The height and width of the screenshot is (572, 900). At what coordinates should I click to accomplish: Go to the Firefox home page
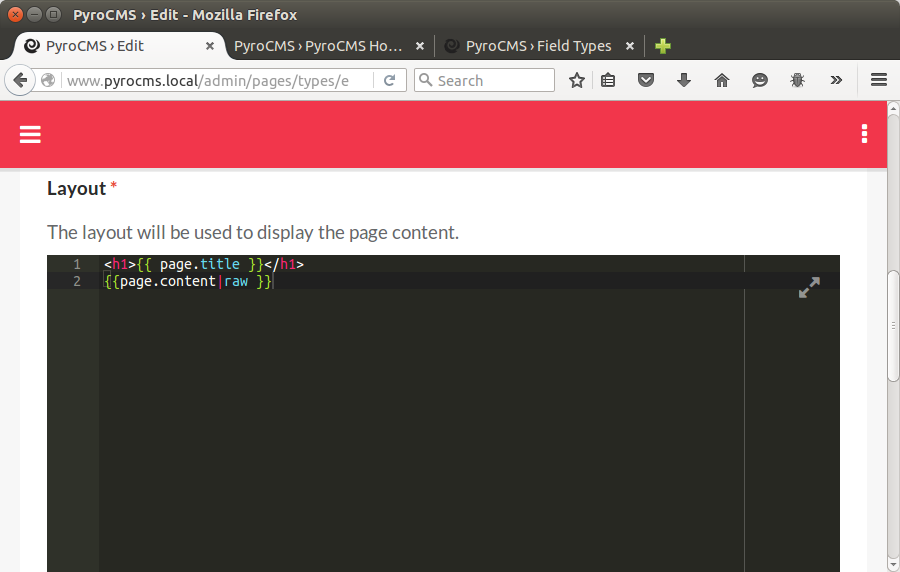721,80
